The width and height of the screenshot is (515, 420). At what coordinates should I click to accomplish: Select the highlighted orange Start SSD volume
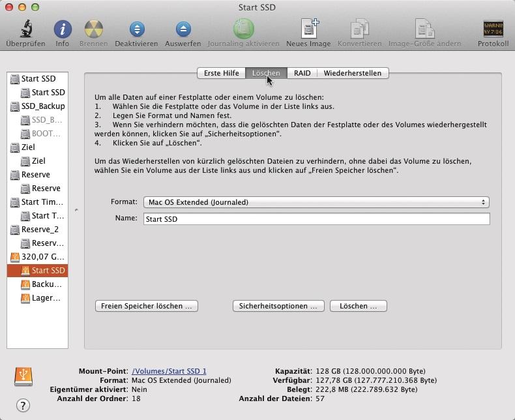click(37, 271)
